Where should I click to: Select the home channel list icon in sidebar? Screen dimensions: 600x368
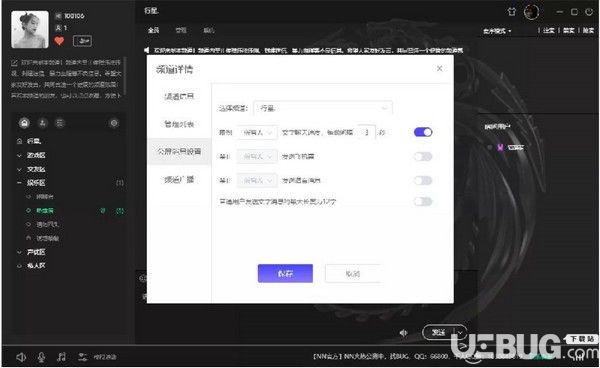(24, 123)
